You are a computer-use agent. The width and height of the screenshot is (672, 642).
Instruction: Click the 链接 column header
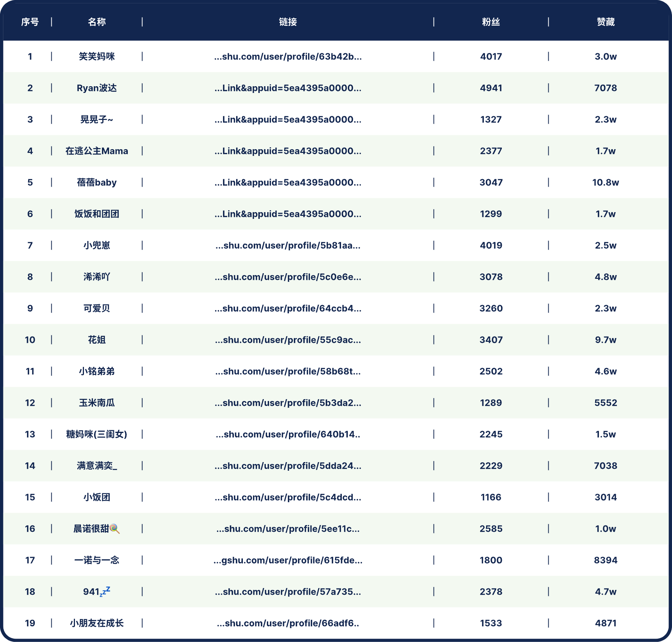(288, 22)
